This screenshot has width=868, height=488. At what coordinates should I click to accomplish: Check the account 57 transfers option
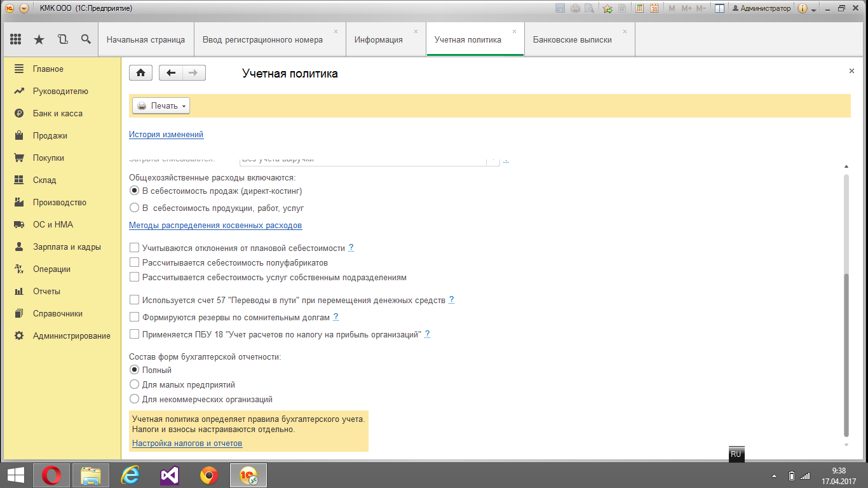134,300
